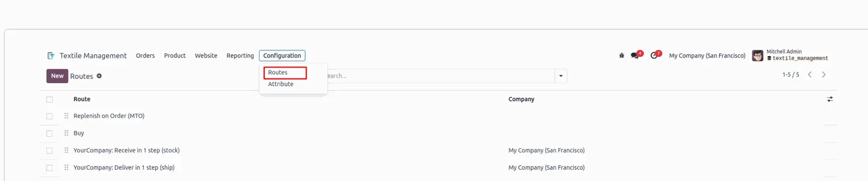Select the Buy route checkbox
Screen dimensions: 868x181
tap(50, 133)
